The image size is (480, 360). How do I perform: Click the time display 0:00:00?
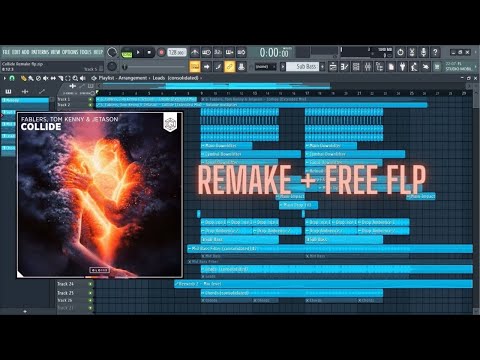(274, 52)
